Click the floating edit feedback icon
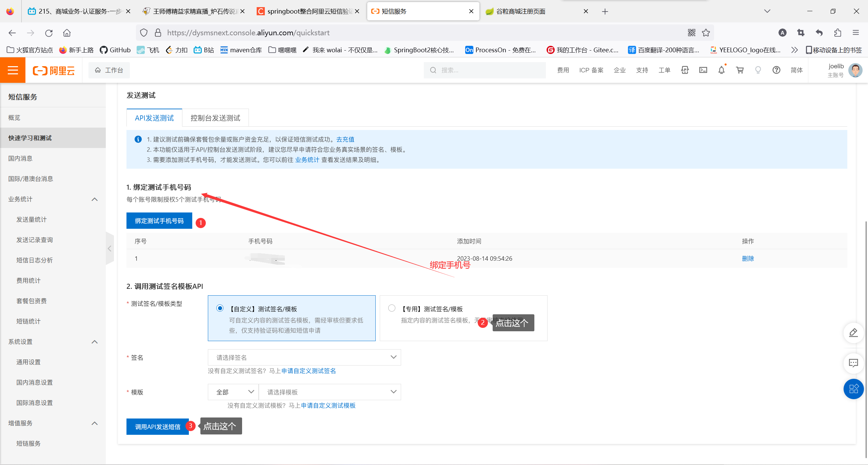 click(853, 333)
